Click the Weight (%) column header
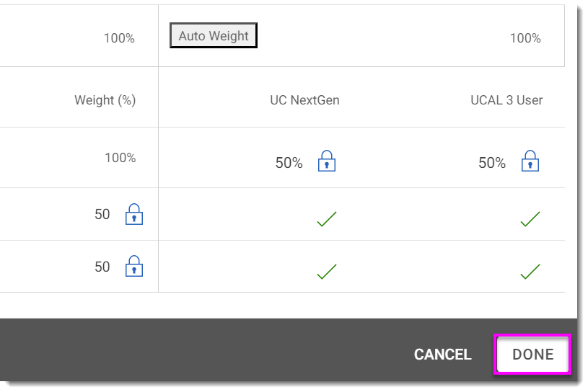 105,100
